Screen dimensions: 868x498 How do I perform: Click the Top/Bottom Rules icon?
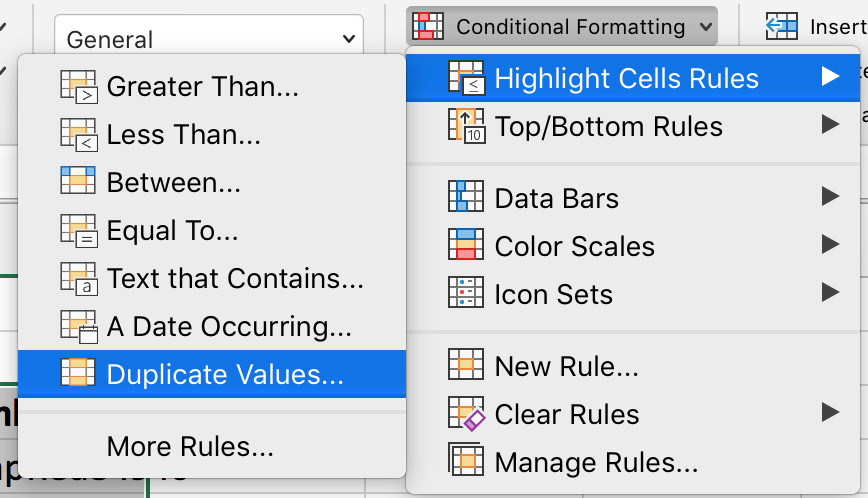coord(466,127)
